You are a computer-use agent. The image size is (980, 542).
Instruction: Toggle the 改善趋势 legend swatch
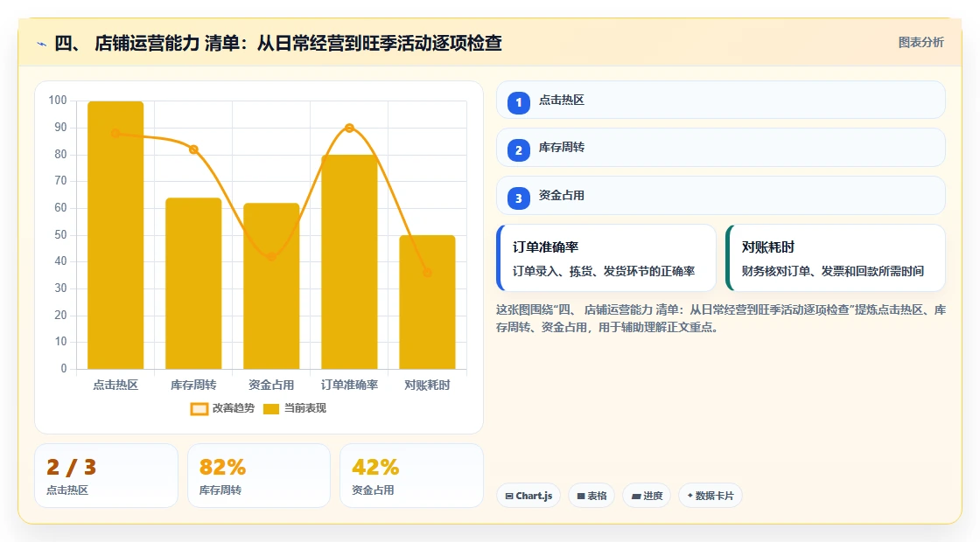(199, 408)
